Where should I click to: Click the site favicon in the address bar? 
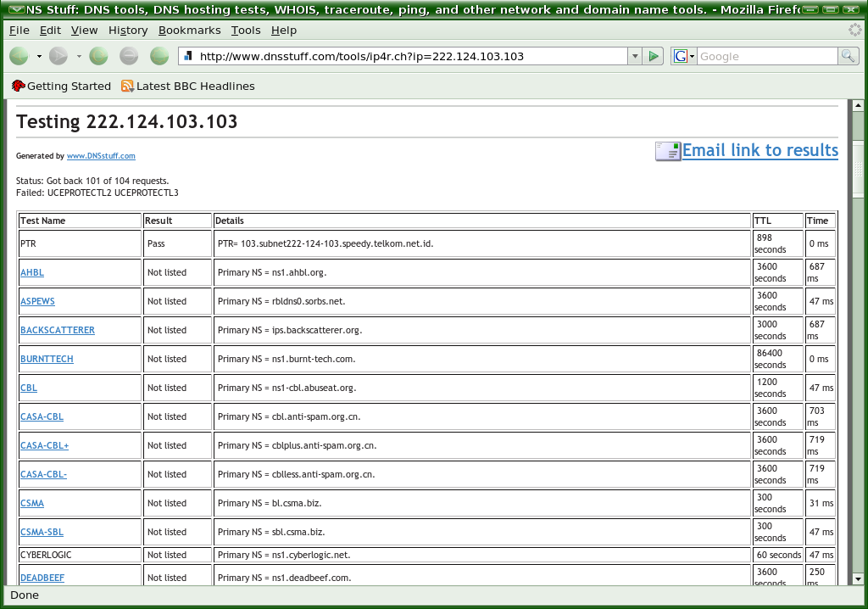pos(188,56)
